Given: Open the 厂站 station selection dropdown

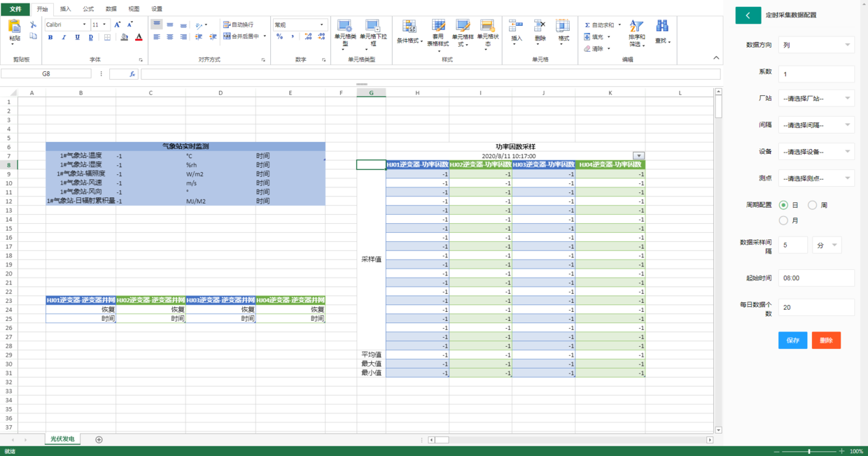Looking at the screenshot, I should point(816,99).
